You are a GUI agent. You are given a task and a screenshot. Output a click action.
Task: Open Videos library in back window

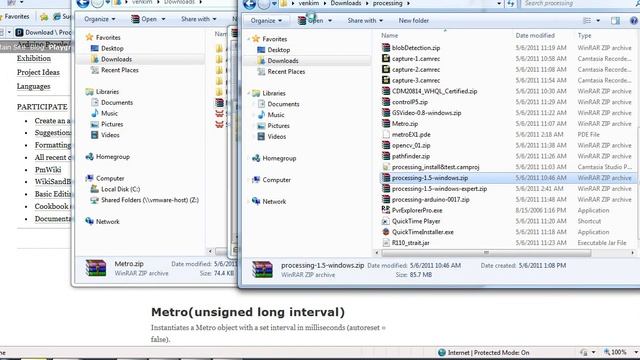click(x=110, y=135)
